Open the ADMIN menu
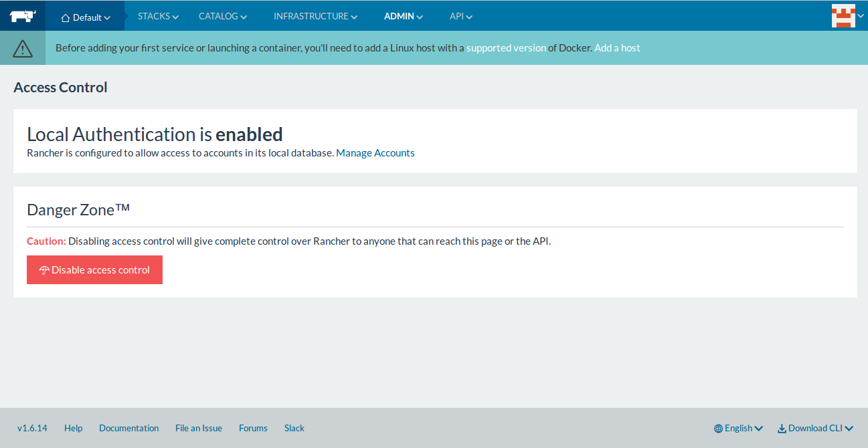Screen dimensions: 868x448 point(404,16)
